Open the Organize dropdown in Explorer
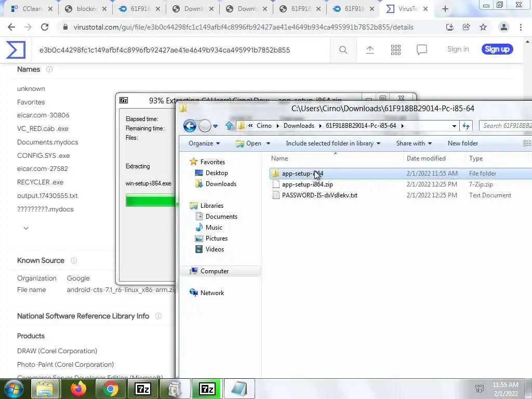The width and height of the screenshot is (532, 399). [x=204, y=143]
